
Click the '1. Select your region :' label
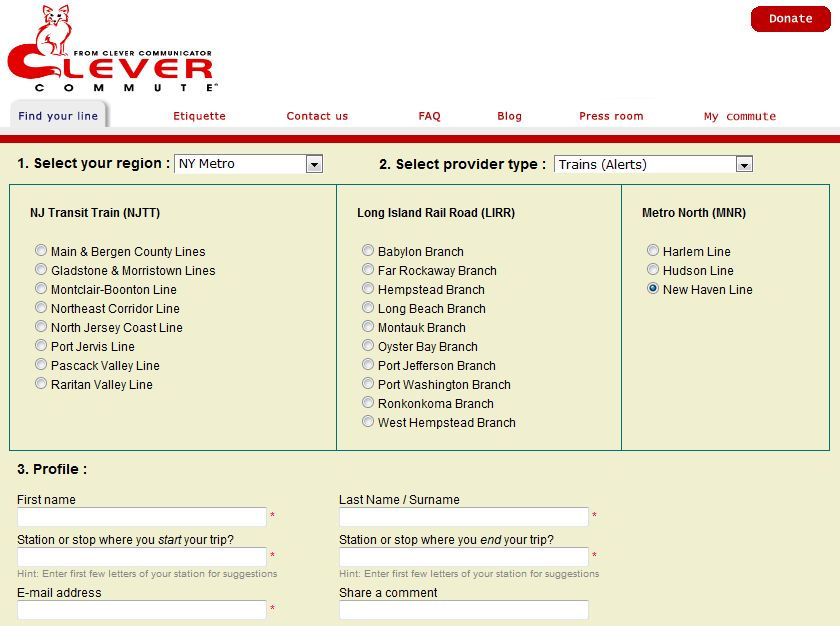93,163
